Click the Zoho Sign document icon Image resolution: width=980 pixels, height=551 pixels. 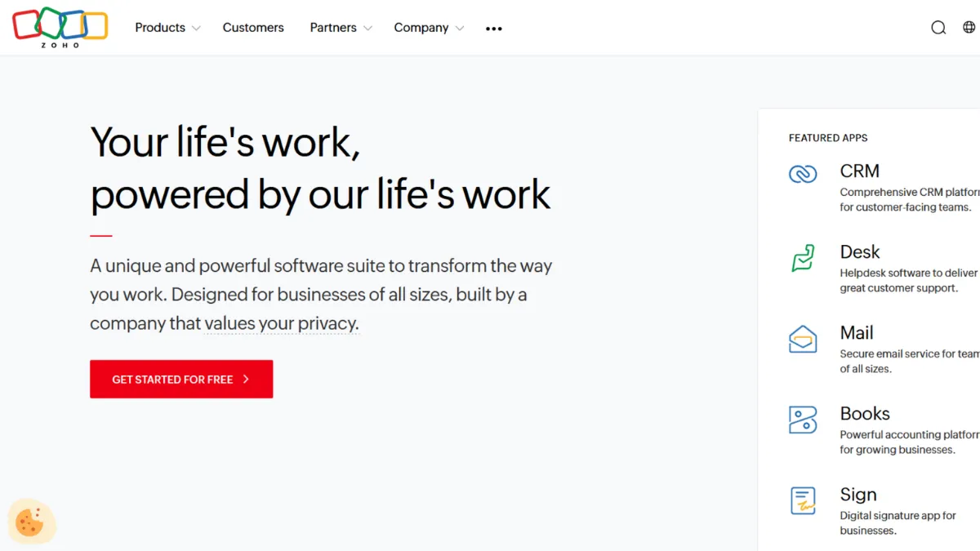click(x=802, y=499)
